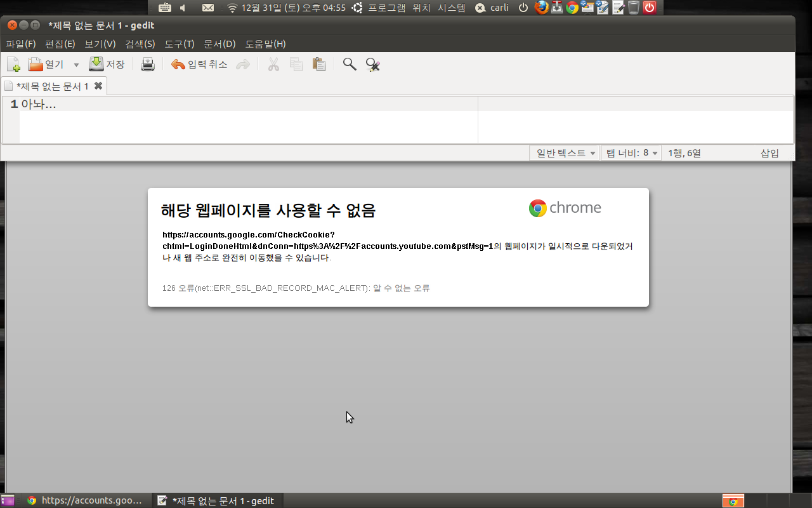Open the 도구(T) menu
This screenshot has width=812, height=508.
[x=180, y=44]
